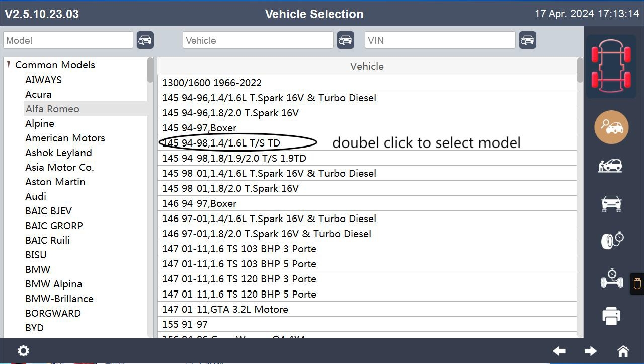Select 147 01-11,1.6 TS 103 BHP 3 Porte
The height and width of the screenshot is (364, 644).
(367, 249)
